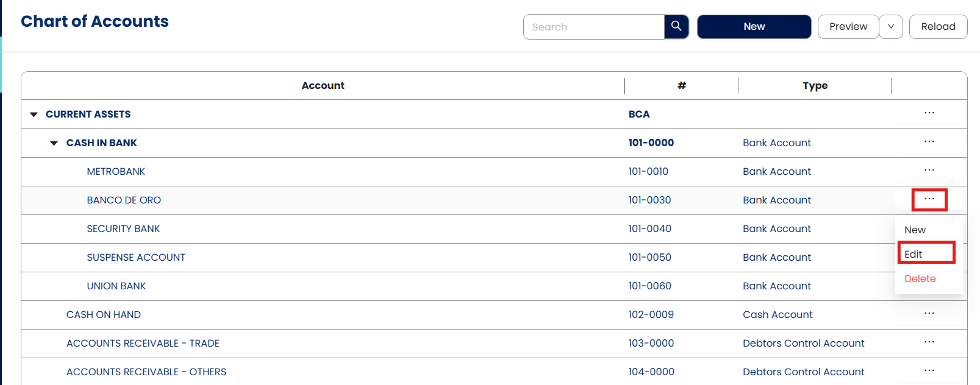Collapse the CURRENT ASSETS group
The image size is (980, 385).
click(x=34, y=115)
